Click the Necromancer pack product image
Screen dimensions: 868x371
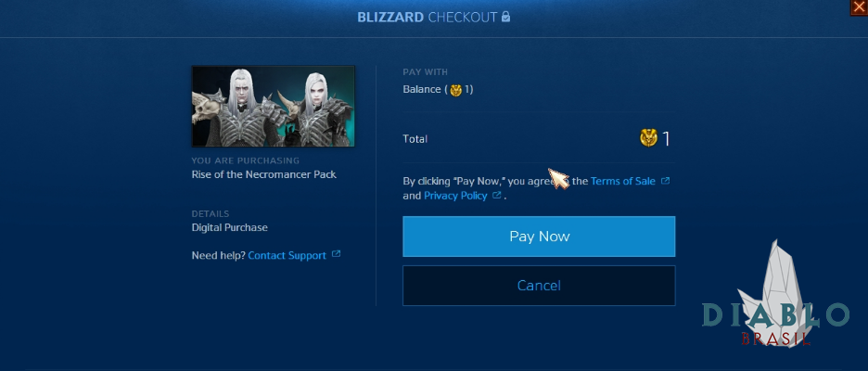(x=273, y=107)
